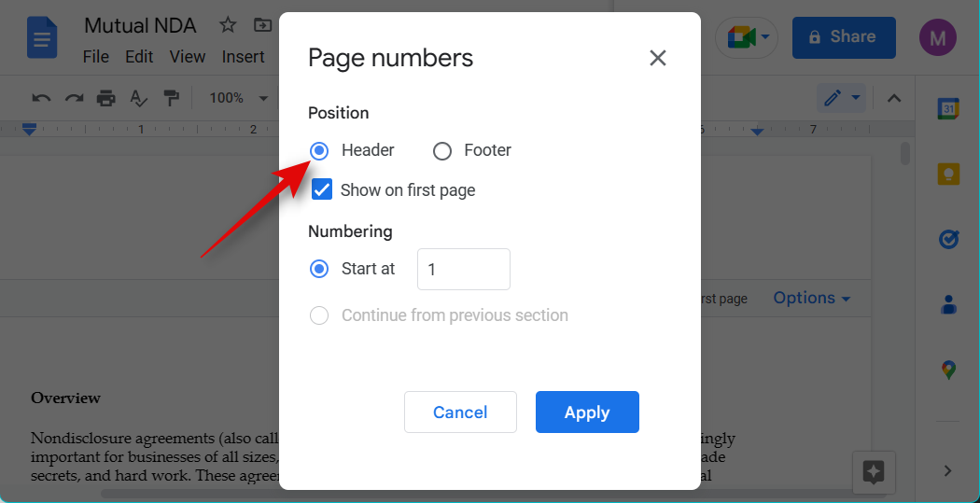Uncheck Show on first page checkbox

point(322,189)
